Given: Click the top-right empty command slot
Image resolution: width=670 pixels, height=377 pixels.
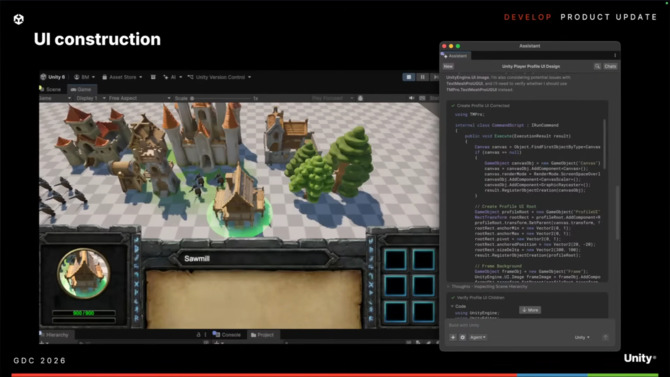Looking at the screenshot, I should coord(423,259).
